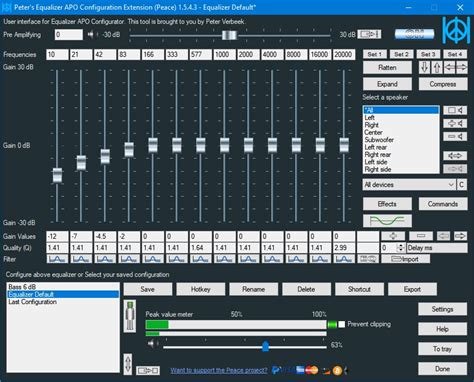This screenshot has height=382, width=474.
Task: Click the minus speaker icon button
Action: pos(455,137)
